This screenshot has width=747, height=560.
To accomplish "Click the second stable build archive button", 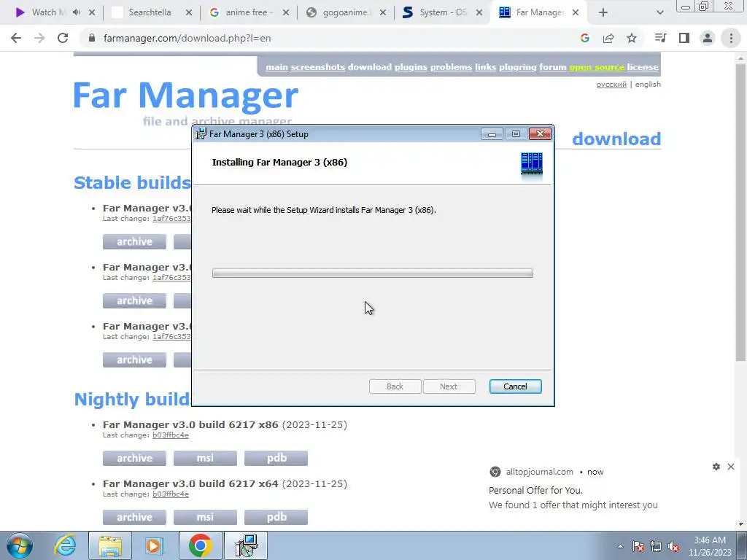I will tap(134, 300).
